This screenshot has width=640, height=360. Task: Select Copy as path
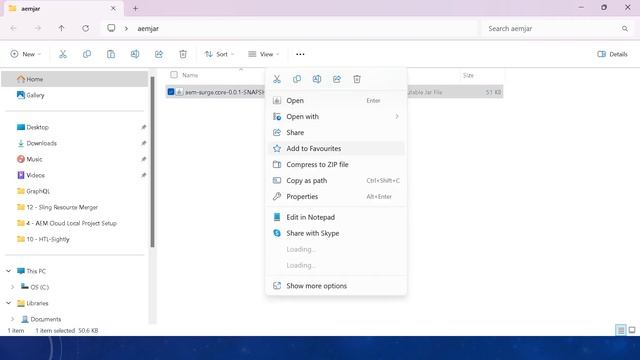[336, 180]
